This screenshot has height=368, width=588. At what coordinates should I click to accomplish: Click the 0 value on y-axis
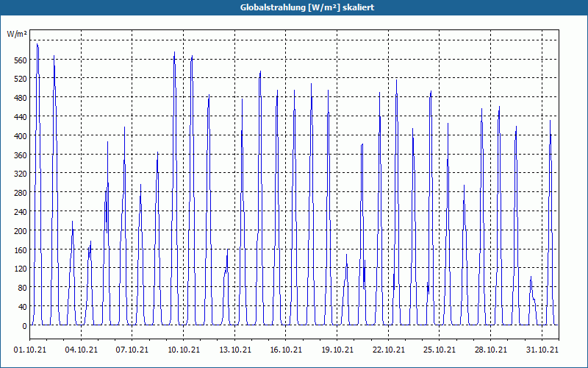25,326
